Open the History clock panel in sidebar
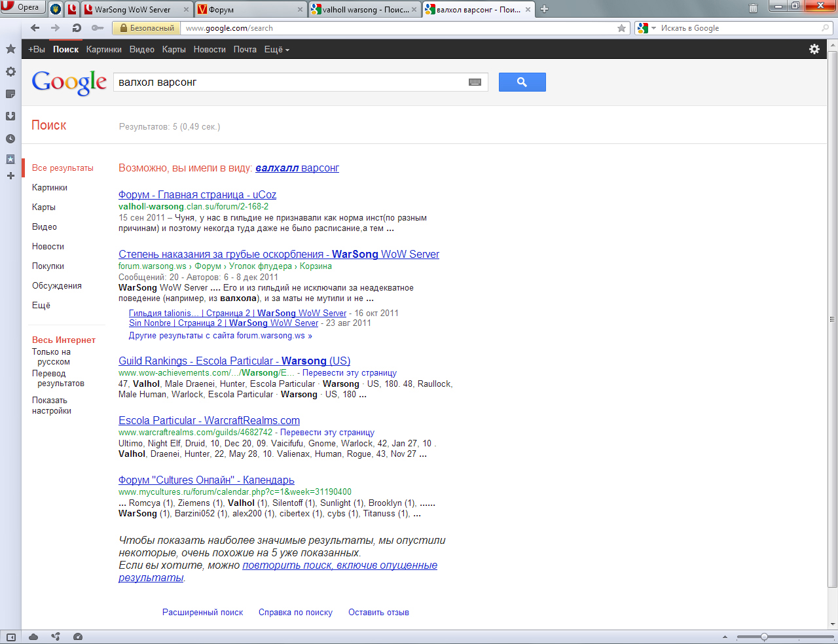 point(10,139)
